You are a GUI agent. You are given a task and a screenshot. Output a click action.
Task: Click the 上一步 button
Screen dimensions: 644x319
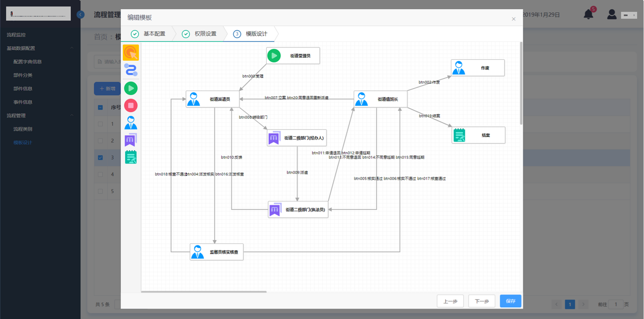450,301
